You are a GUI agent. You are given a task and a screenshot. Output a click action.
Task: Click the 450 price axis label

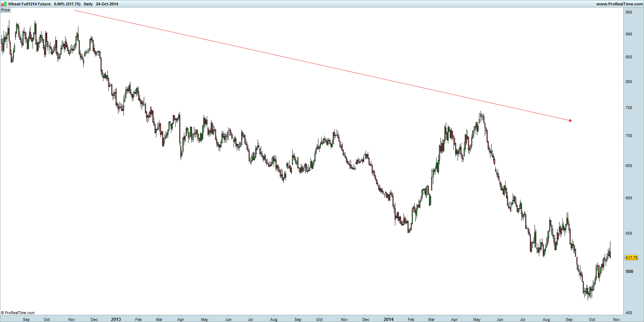click(x=629, y=313)
